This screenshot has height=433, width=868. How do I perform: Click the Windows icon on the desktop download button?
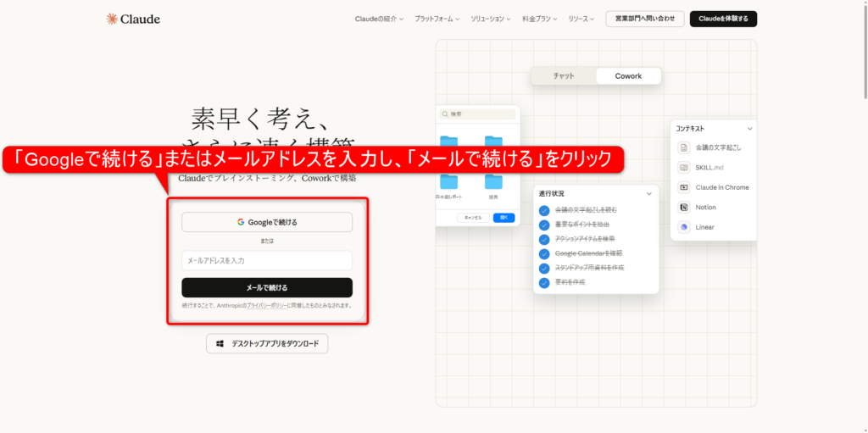coord(220,344)
